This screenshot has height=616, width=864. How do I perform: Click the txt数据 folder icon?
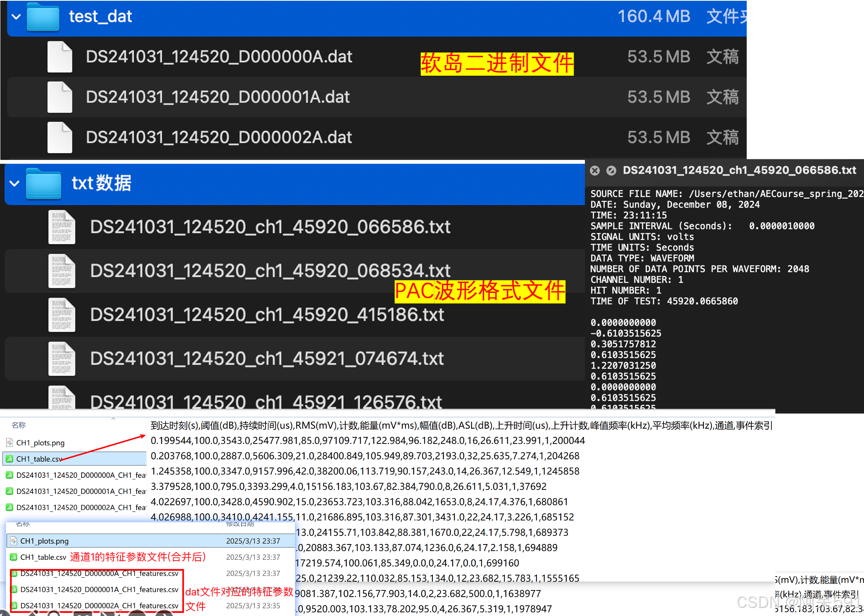click(43, 184)
